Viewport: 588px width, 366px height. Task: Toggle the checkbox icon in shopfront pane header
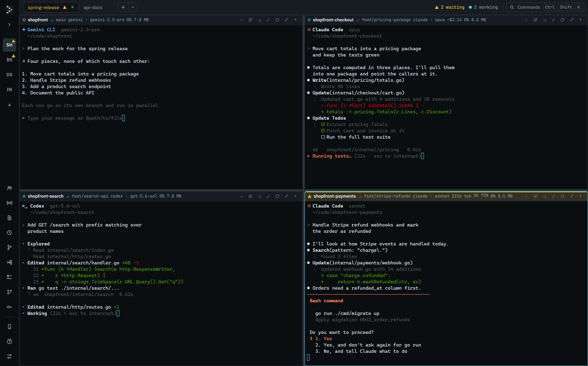click(x=250, y=20)
